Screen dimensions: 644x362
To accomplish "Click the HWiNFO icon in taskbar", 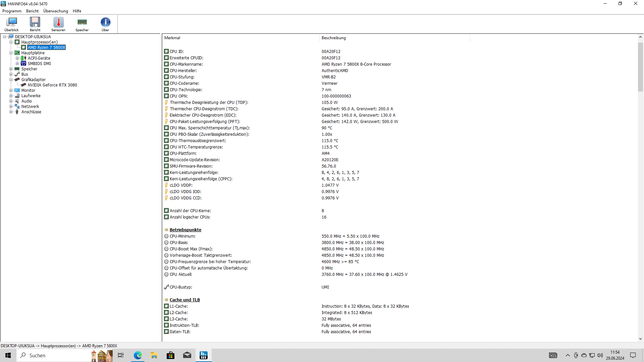I will click(x=204, y=355).
